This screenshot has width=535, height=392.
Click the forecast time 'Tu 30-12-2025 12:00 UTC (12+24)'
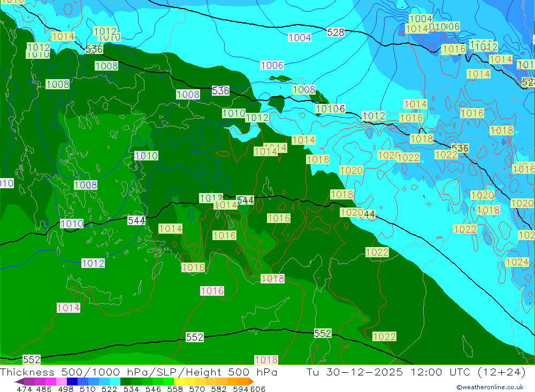pyautogui.click(x=416, y=372)
